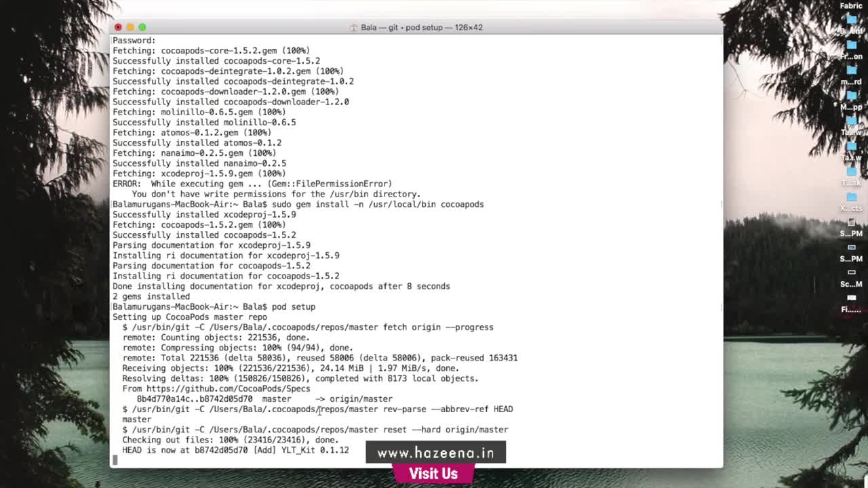This screenshot has width=868, height=488.
Task: Click 'Fetching: cocoapods-downloader-1.2.0.gem' line
Action: (226, 91)
